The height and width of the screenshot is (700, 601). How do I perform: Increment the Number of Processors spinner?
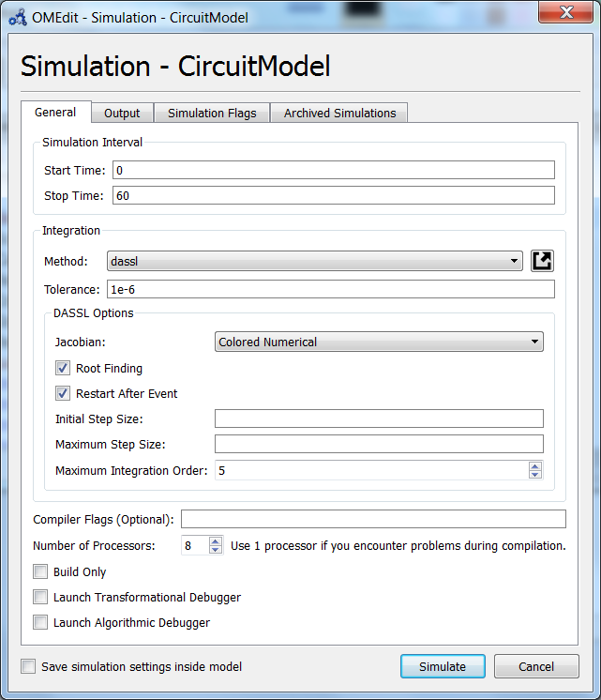[216, 540]
